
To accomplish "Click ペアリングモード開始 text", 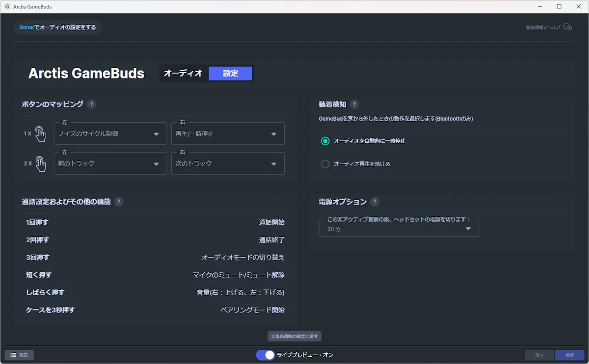I will tap(252, 310).
